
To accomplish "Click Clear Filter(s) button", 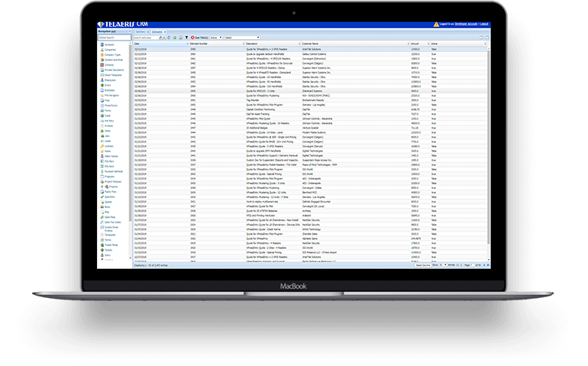I will 199,37.
